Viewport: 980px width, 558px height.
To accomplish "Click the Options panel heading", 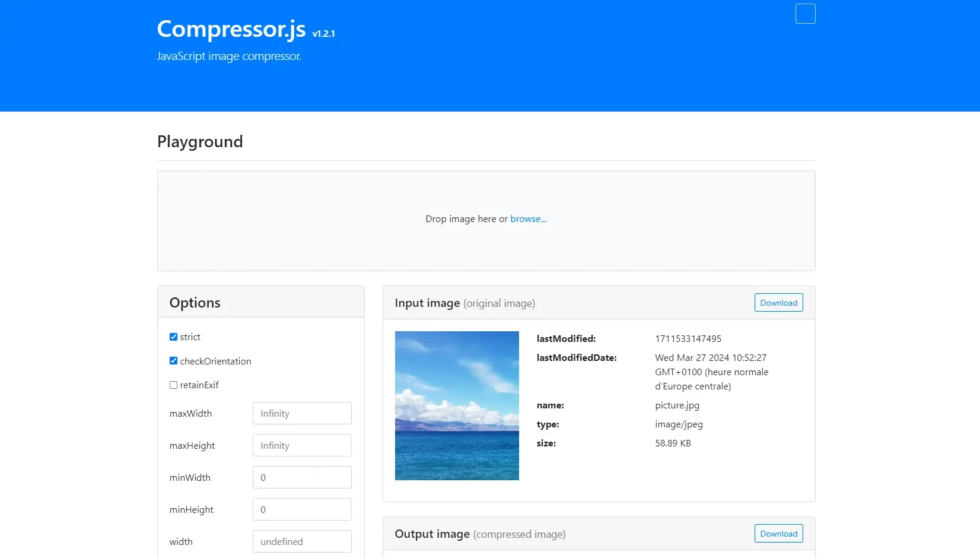I will coord(195,303).
